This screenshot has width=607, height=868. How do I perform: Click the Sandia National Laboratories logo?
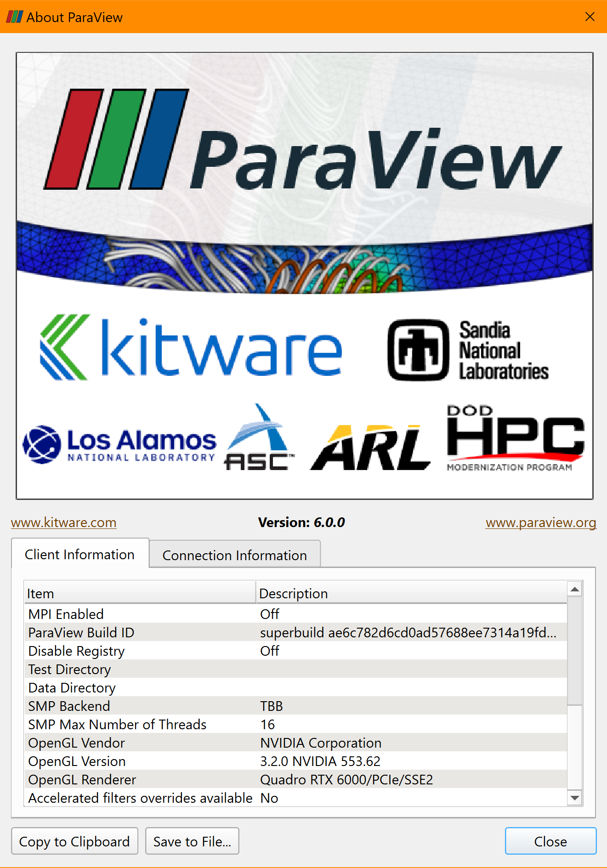pos(468,350)
